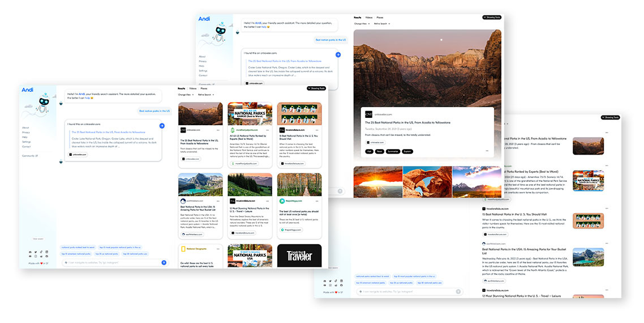Switch to the Videos tab in the grid-view window
Image resolution: width=644 pixels, height=323 pixels.
click(192, 88)
